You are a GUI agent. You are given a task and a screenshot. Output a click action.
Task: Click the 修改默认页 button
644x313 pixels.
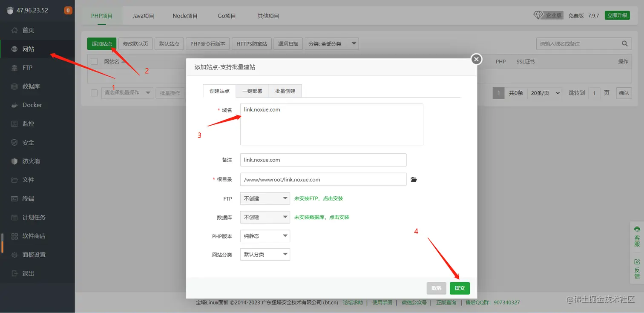point(135,43)
